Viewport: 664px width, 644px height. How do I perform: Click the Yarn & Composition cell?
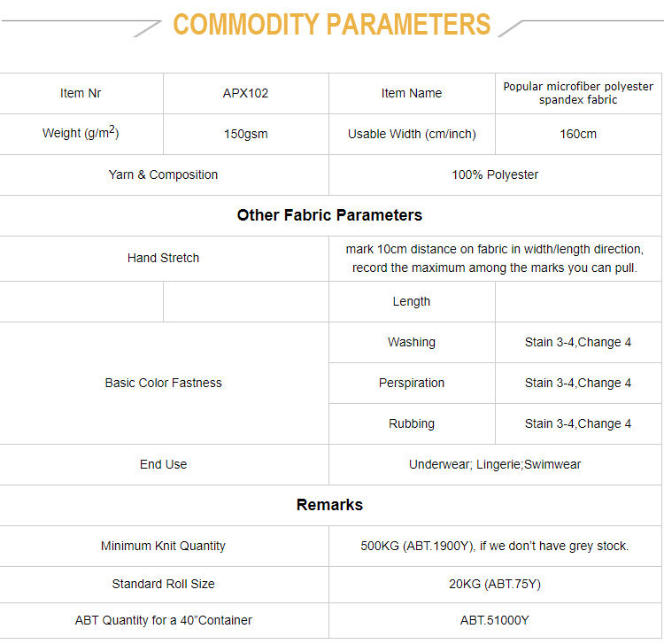point(163,175)
